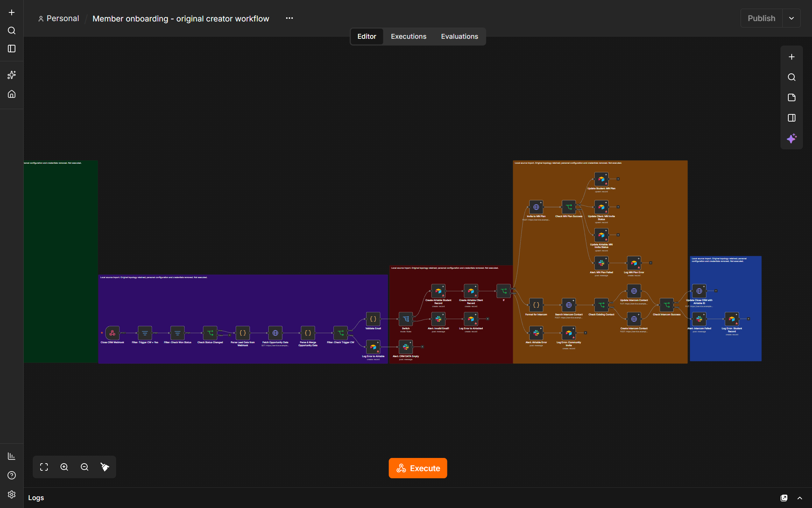The width and height of the screenshot is (812, 508).
Task: Select the Check Status Changed node
Action: point(210,333)
